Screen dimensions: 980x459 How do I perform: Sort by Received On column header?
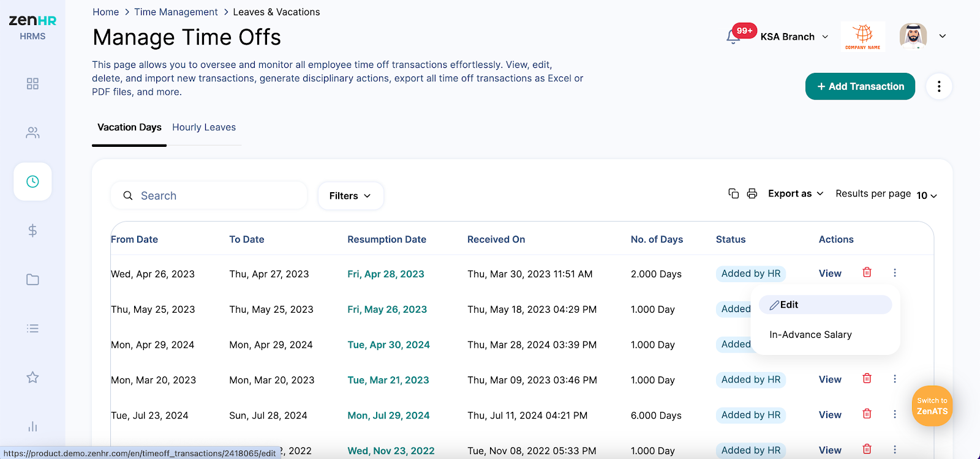tap(496, 239)
